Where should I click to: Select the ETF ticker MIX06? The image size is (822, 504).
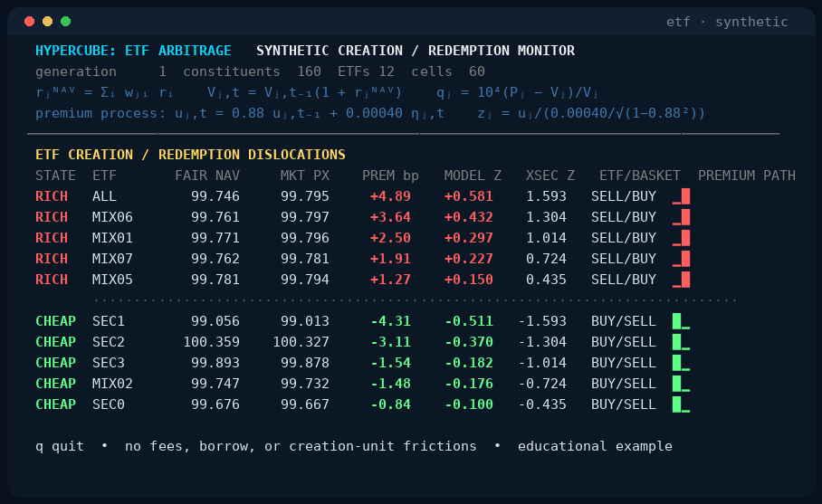click(113, 217)
